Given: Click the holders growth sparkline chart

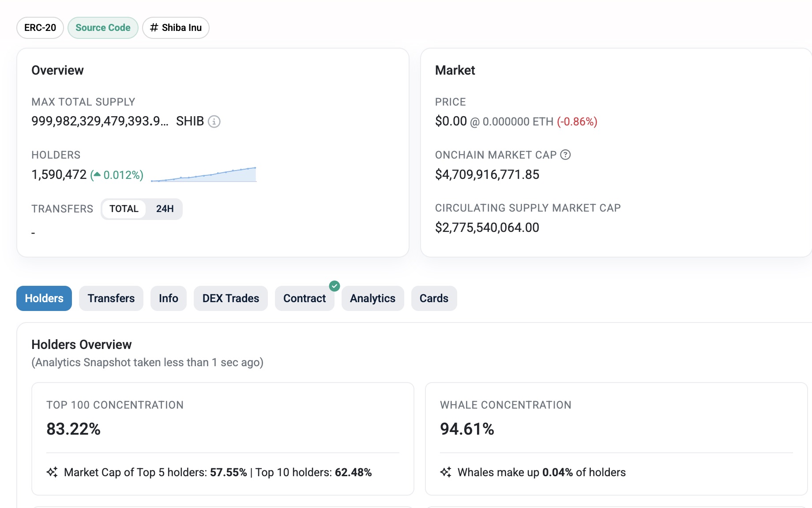Looking at the screenshot, I should coord(203,174).
